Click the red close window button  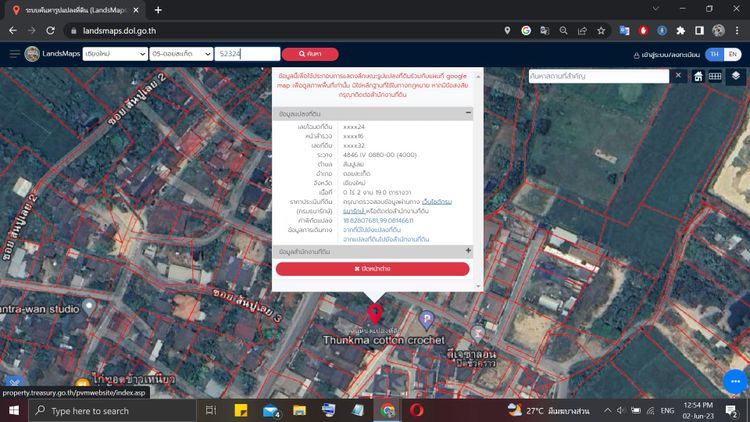pyautogui.click(x=372, y=269)
